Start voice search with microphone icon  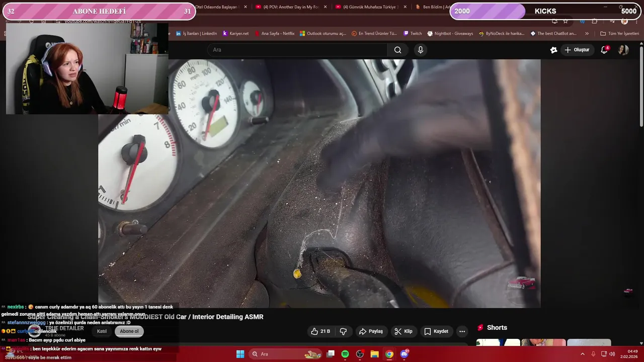point(421,50)
